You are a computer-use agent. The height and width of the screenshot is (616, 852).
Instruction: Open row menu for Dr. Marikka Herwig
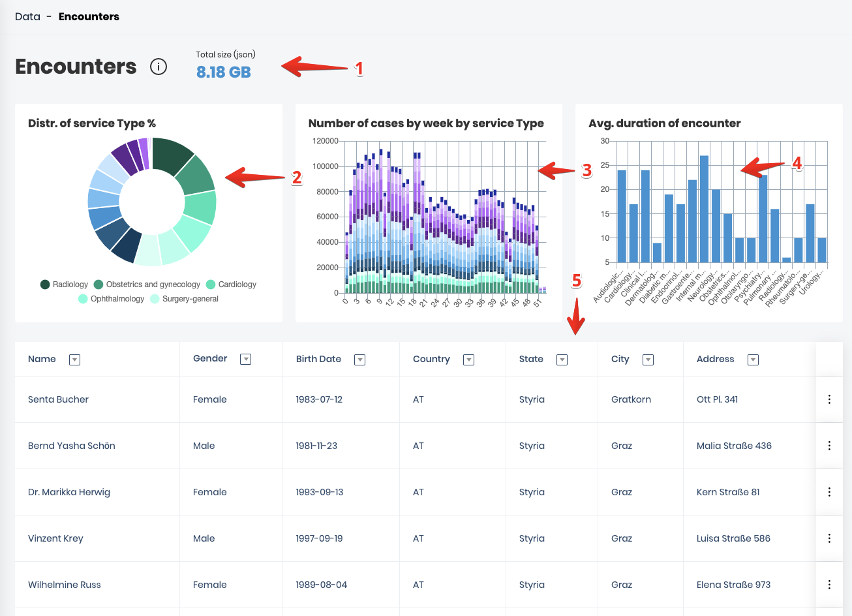[x=829, y=492]
